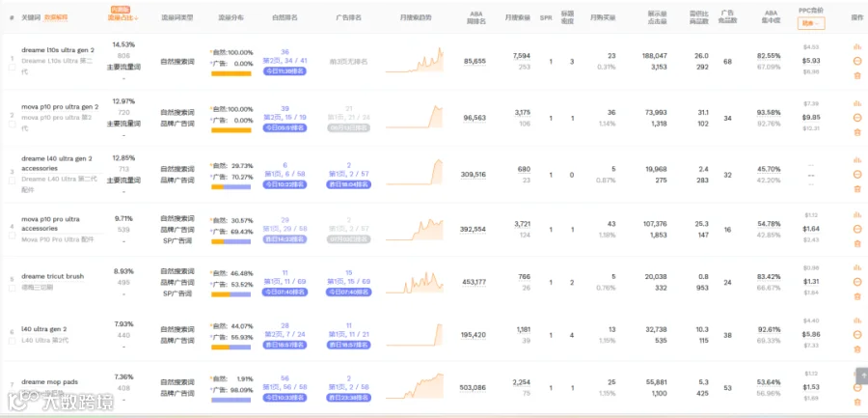
Task: Open the PPC竞价 dropdown selector
Action: coord(811,23)
